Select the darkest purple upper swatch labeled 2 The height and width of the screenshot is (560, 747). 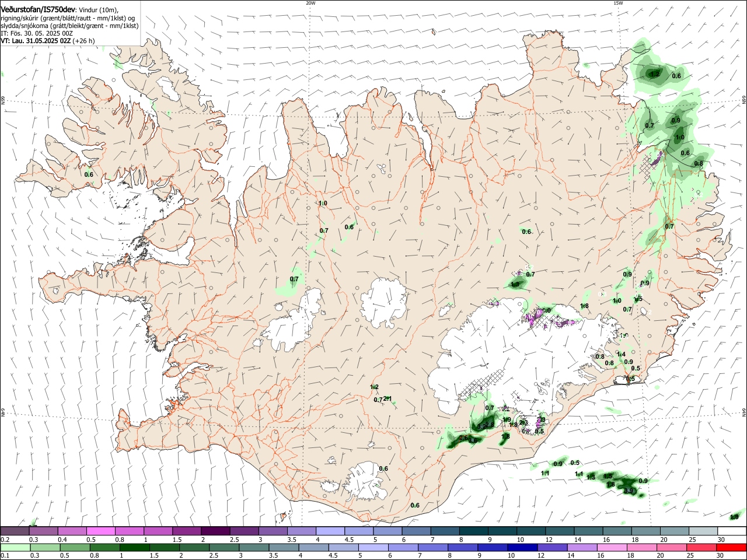(215, 531)
